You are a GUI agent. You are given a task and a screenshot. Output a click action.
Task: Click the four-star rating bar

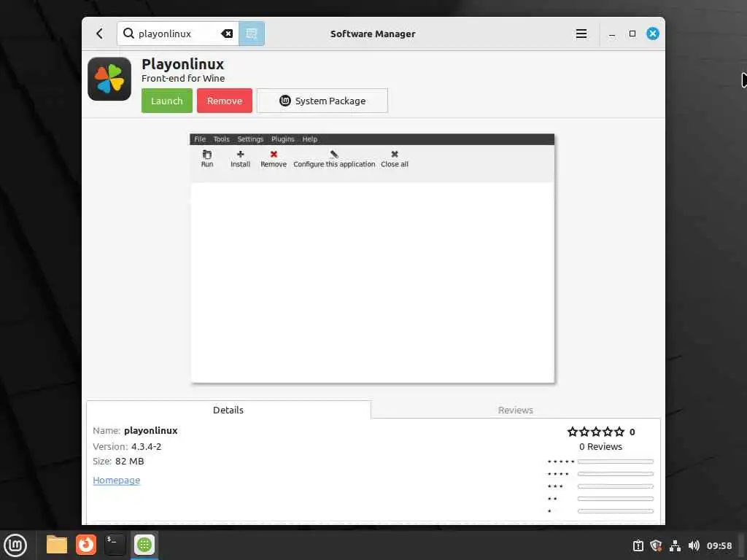pyautogui.click(x=615, y=474)
